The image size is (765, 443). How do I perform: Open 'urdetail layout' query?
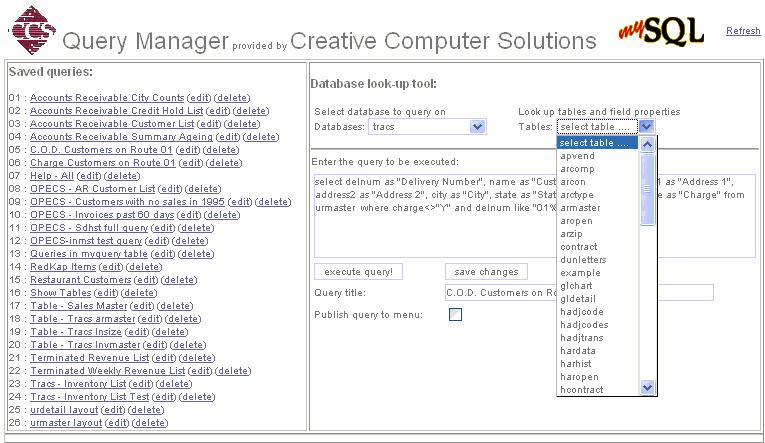point(64,410)
